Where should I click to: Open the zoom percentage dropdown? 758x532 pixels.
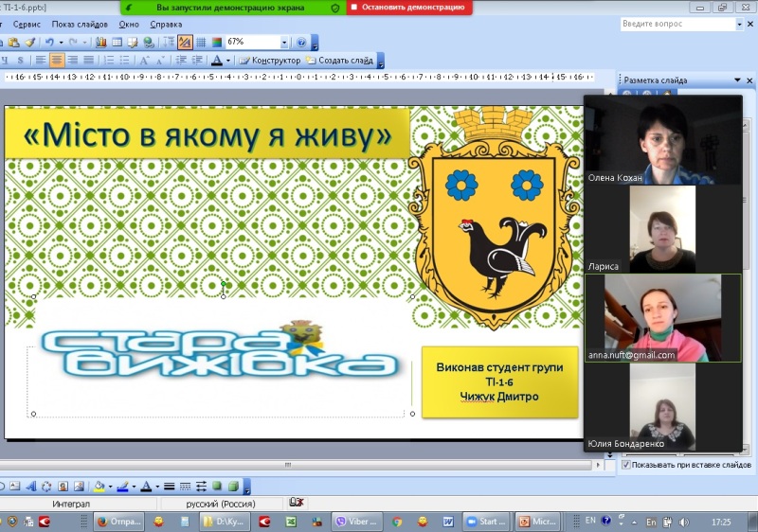[x=283, y=43]
